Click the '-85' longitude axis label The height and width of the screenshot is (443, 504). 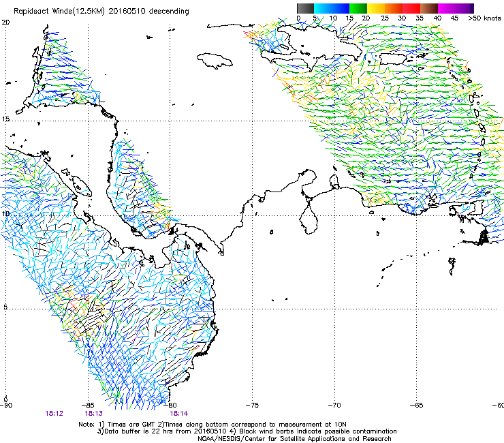tap(88, 405)
